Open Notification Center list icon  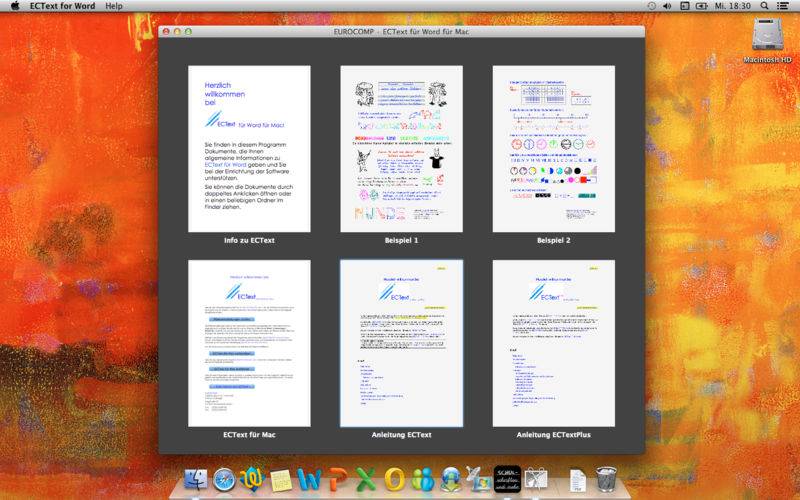point(783,6)
